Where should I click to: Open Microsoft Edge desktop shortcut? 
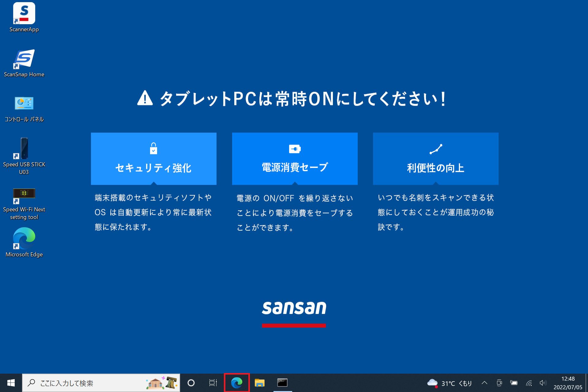[x=24, y=242]
